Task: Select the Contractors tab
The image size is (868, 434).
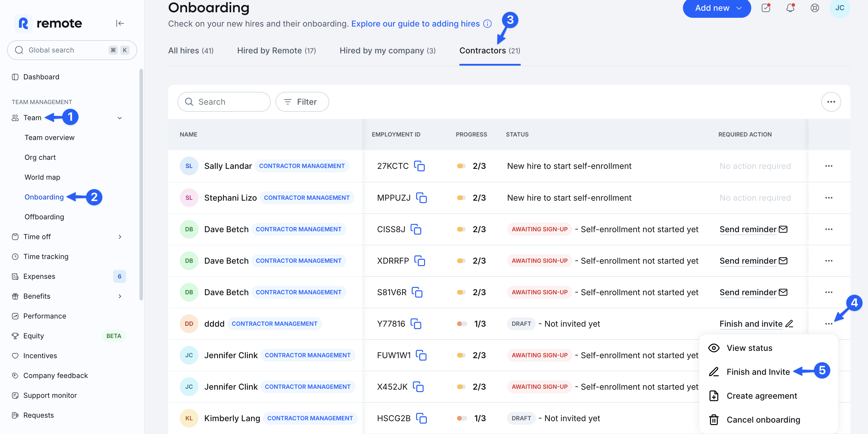Action: coord(489,50)
